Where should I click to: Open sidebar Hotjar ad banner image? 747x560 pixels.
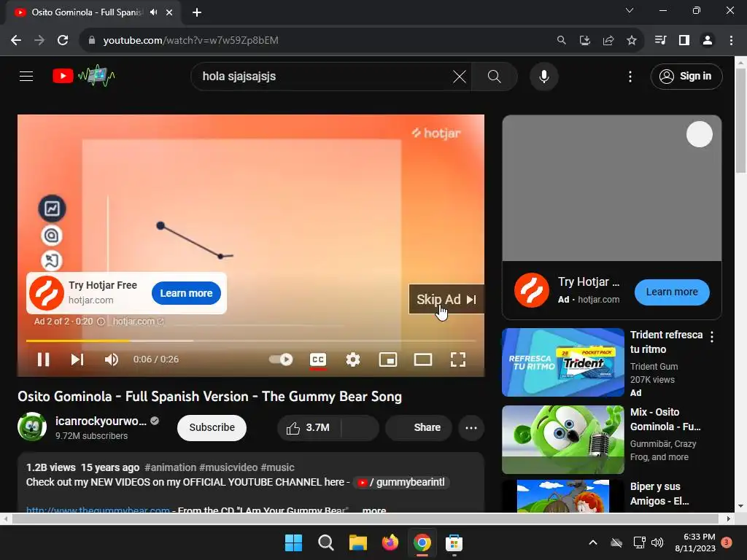point(612,188)
